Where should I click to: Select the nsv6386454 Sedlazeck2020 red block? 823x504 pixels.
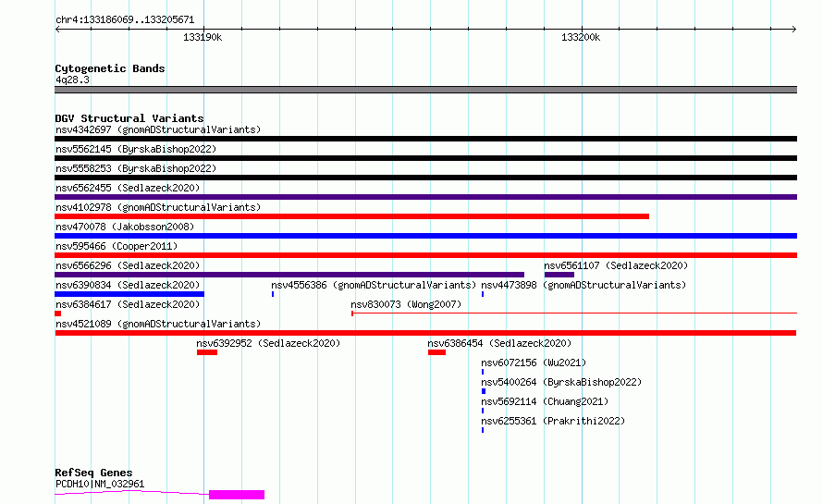(x=436, y=352)
